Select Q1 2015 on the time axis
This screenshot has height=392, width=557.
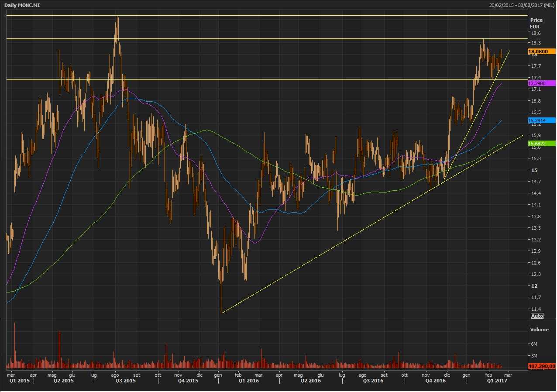click(20, 381)
